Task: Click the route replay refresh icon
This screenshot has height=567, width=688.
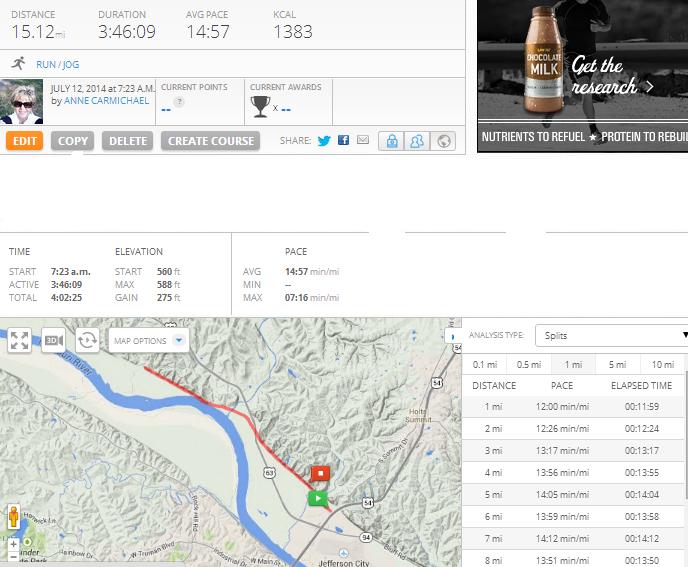Action: click(87, 340)
